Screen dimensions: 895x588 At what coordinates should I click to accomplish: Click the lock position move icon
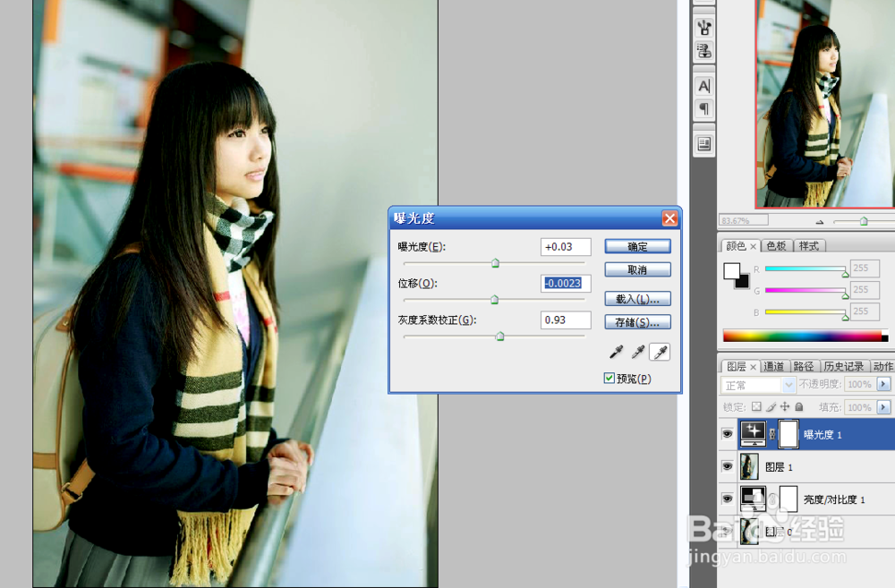click(x=785, y=406)
